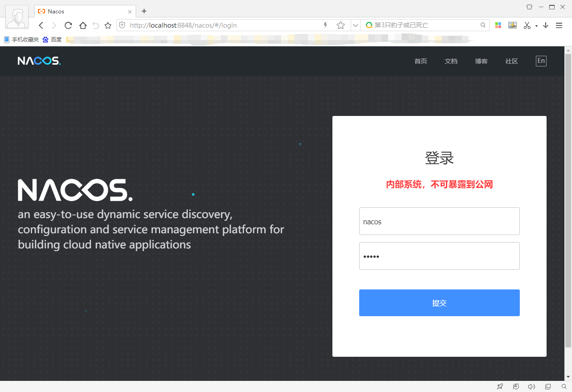Click the URL address bar text
This screenshot has width=572, height=392.
pos(183,25)
